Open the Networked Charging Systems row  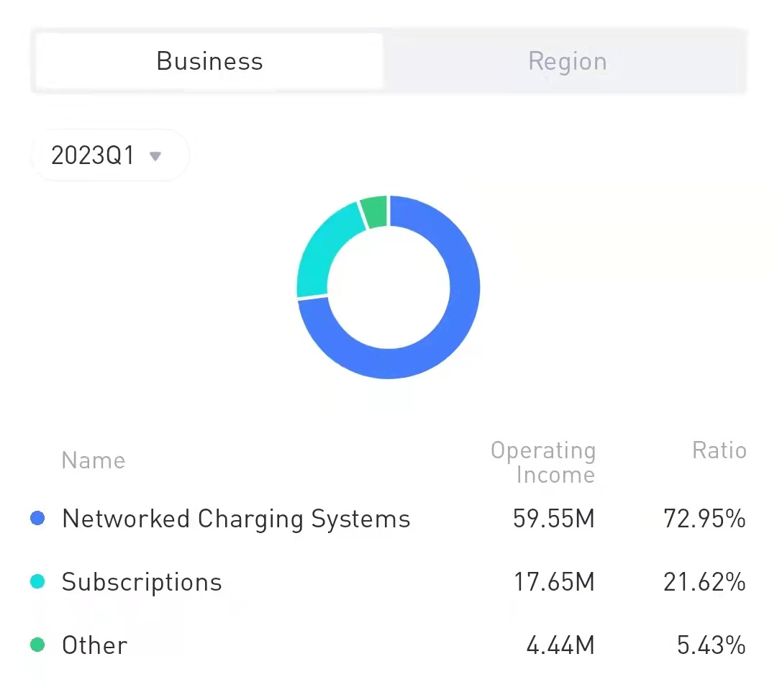pos(236,519)
